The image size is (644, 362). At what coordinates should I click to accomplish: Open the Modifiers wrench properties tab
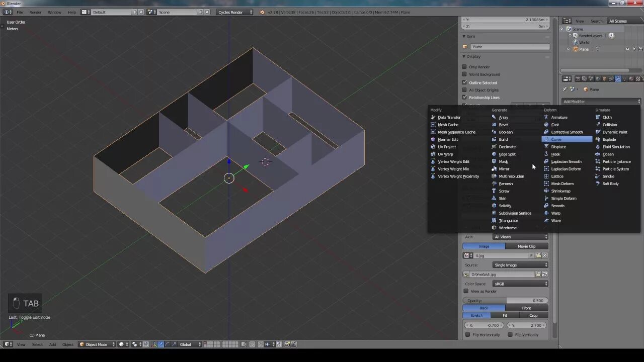tap(618, 79)
